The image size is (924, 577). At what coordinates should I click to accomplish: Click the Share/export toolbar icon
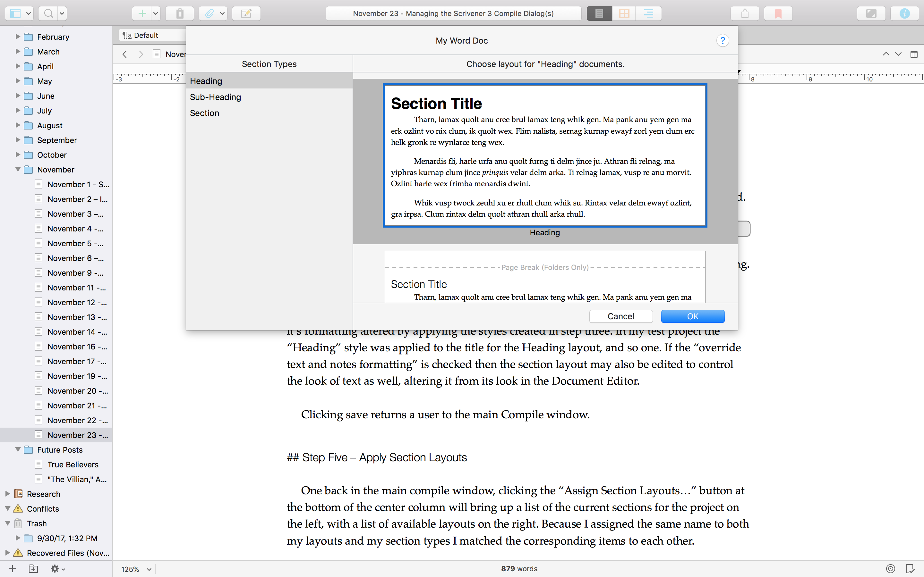(x=745, y=14)
